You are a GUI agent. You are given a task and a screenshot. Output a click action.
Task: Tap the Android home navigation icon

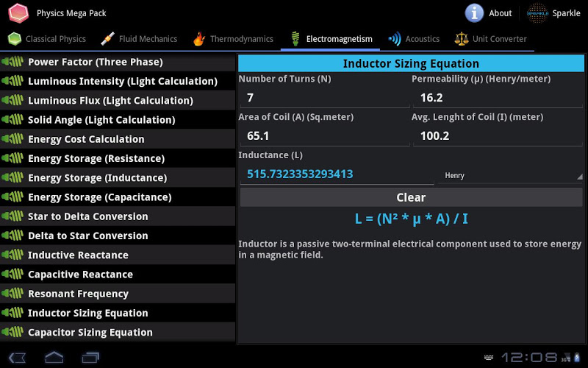coord(54,357)
